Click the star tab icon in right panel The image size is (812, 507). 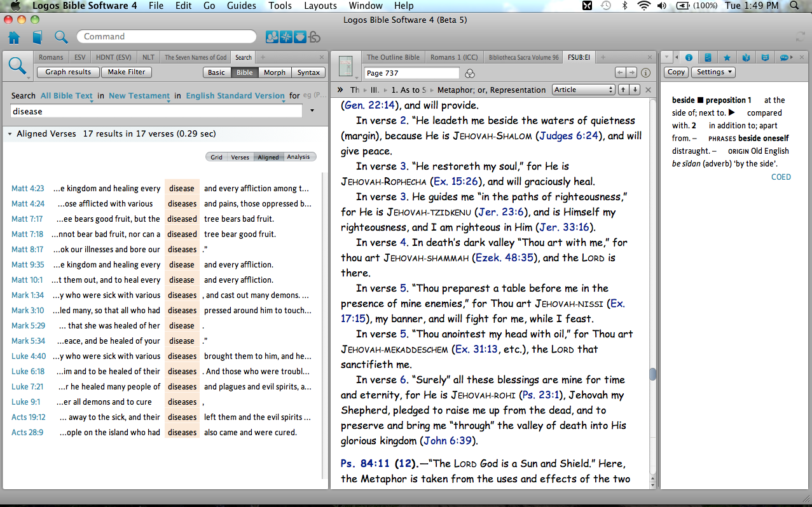[727, 57]
